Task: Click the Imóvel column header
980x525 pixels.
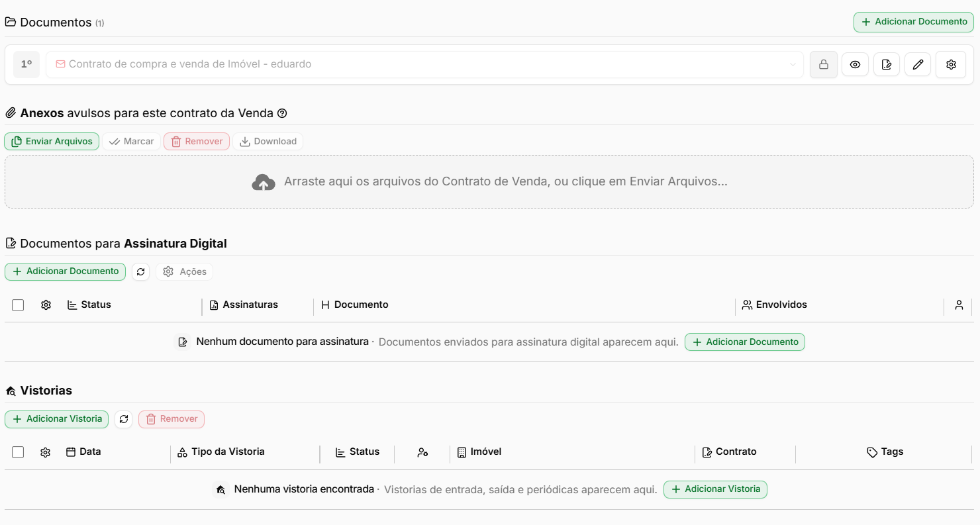Action: click(479, 452)
